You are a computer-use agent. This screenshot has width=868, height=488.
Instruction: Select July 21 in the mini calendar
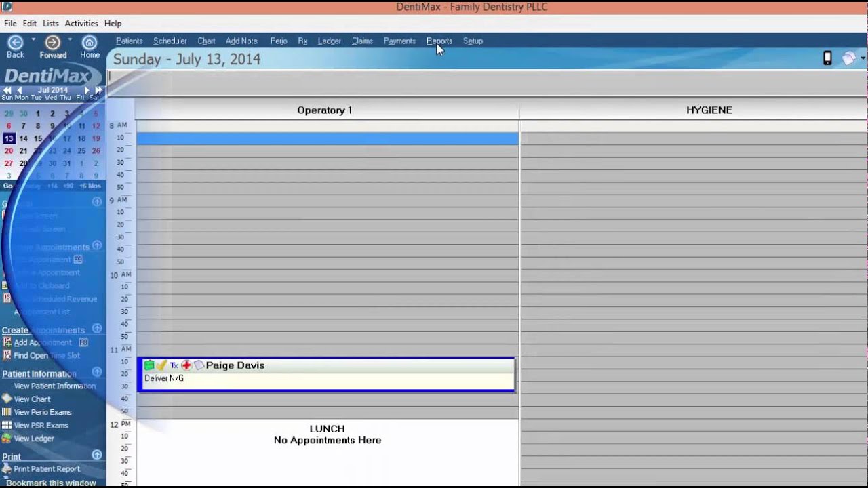coord(23,151)
